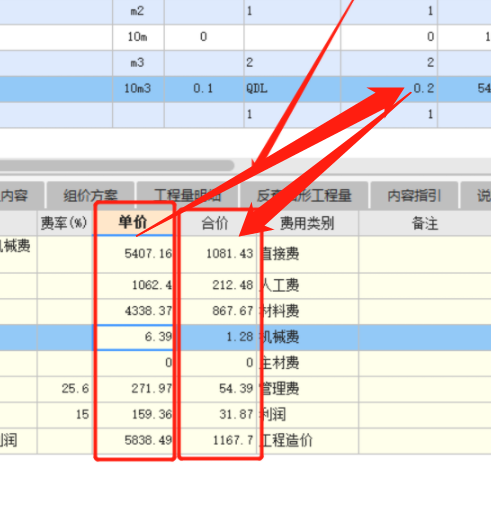Click the 备注 column header

pyautogui.click(x=425, y=223)
